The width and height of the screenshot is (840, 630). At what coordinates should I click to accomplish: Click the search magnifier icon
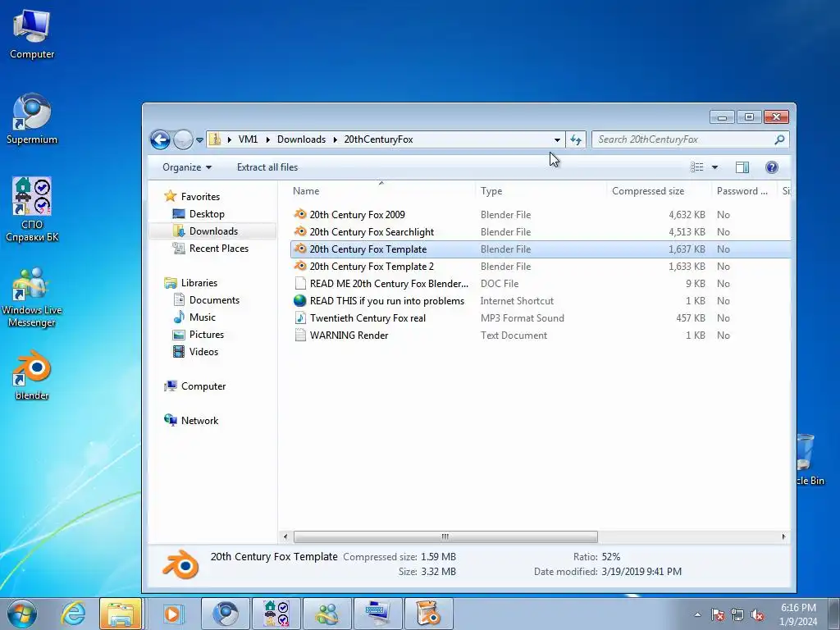coord(779,139)
